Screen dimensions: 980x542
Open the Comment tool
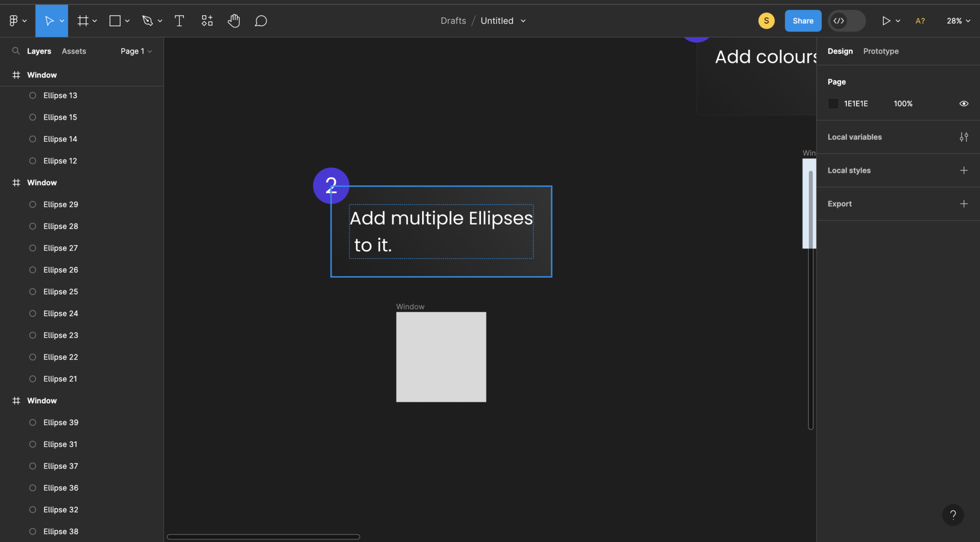(x=260, y=20)
